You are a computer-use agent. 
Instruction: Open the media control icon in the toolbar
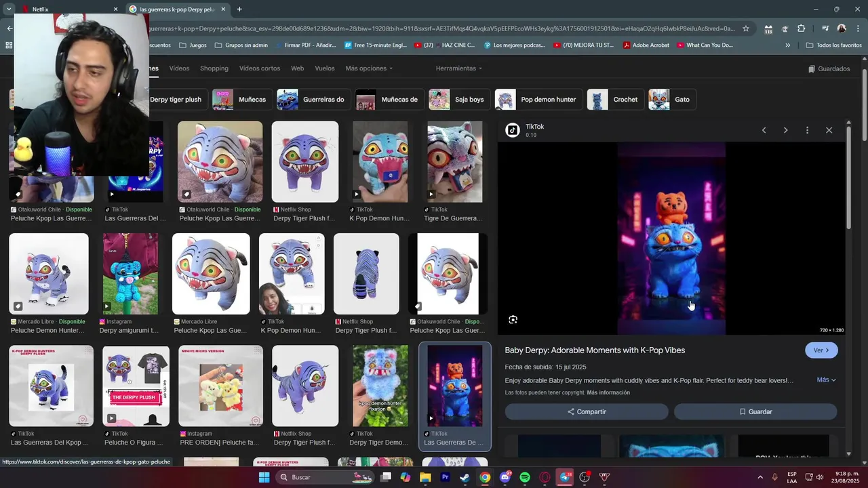coord(825,28)
